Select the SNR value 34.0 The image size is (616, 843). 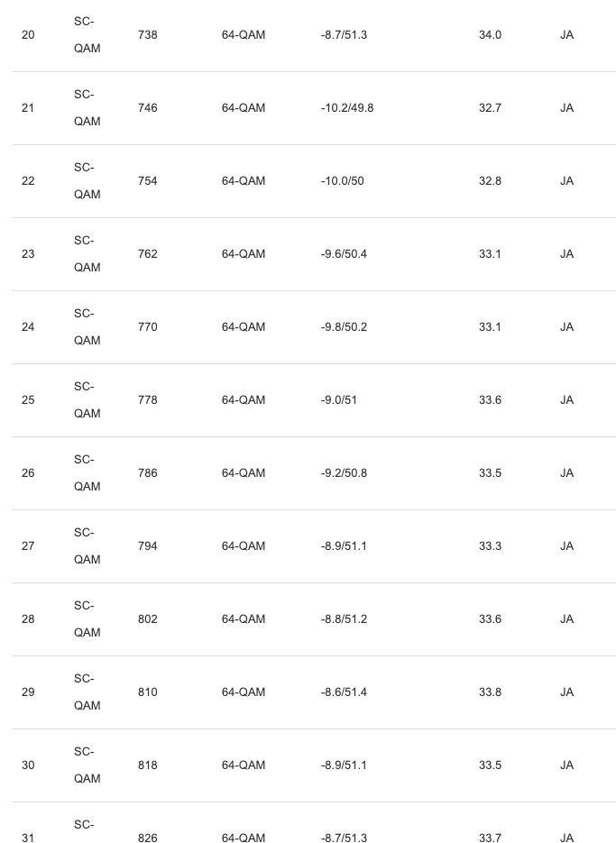pos(490,35)
